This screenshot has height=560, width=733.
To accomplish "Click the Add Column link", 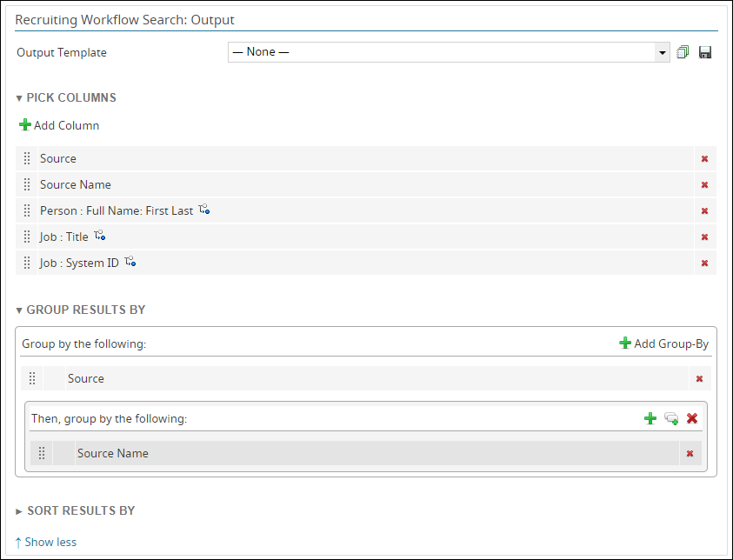I will (59, 125).
